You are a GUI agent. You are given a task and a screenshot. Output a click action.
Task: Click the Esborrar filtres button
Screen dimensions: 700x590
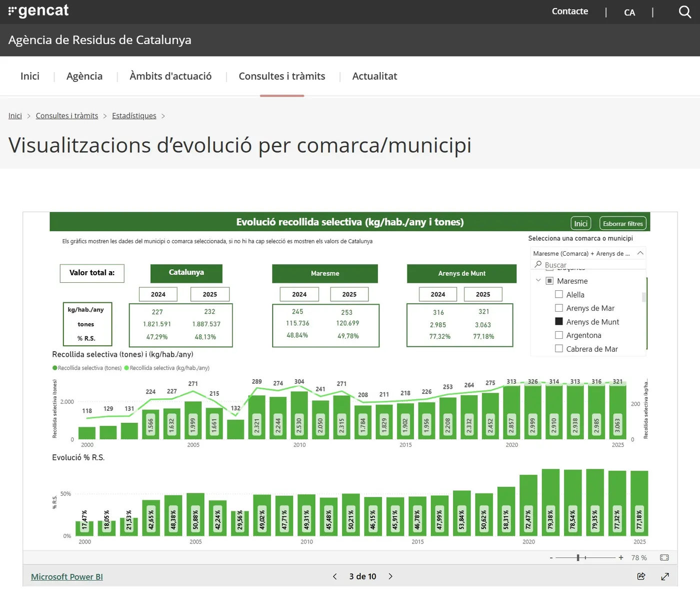pyautogui.click(x=623, y=223)
